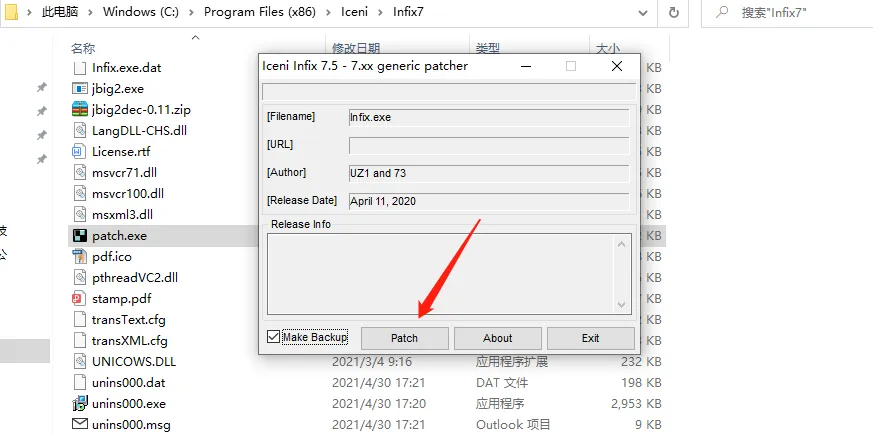Image resolution: width=873 pixels, height=438 pixels.
Task: Select the unins000.dat file icon
Action: coord(80,383)
